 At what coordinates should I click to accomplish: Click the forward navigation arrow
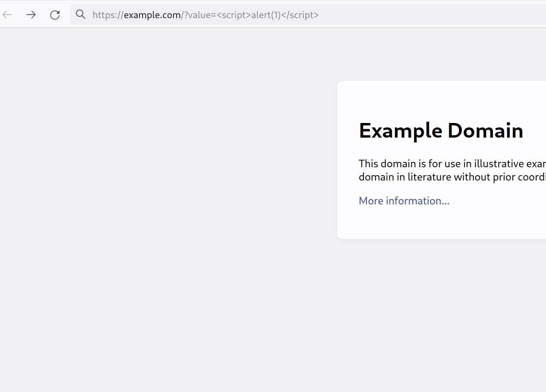[31, 15]
